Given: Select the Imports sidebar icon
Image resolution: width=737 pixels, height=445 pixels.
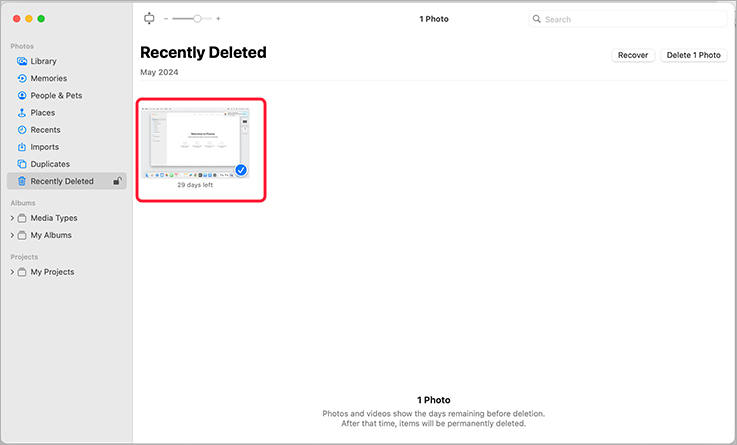Looking at the screenshot, I should tap(22, 147).
